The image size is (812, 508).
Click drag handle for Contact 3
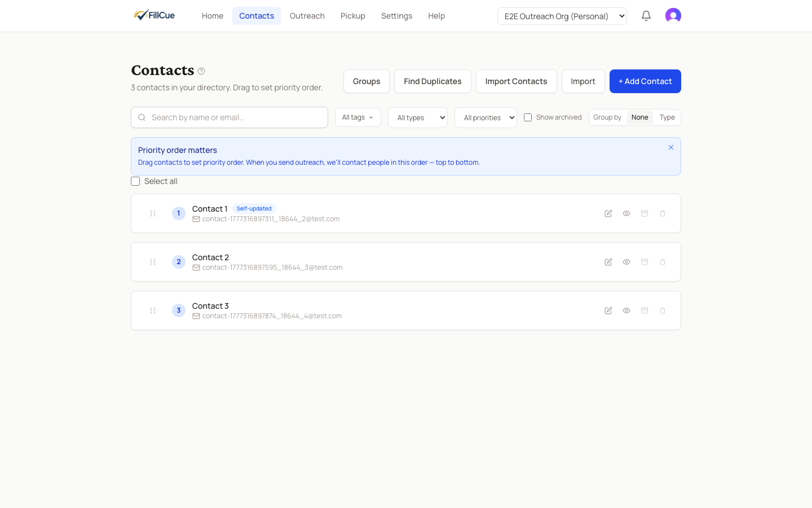153,310
